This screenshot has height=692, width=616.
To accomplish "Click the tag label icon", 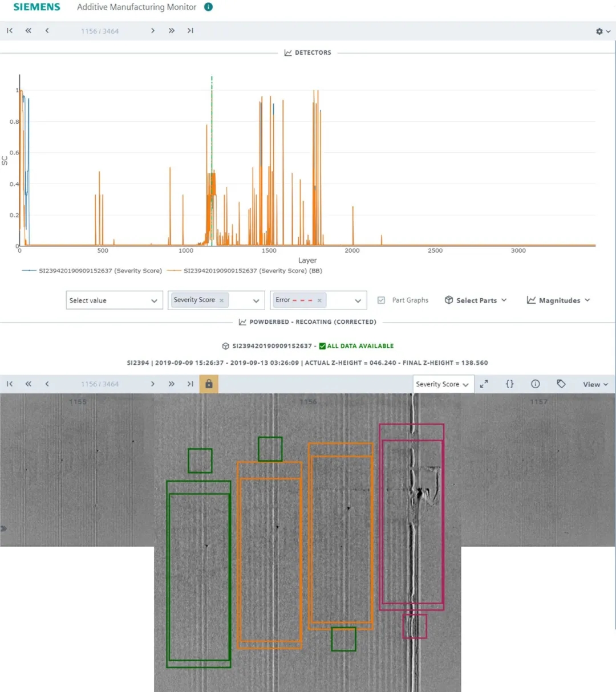I will coord(561,384).
